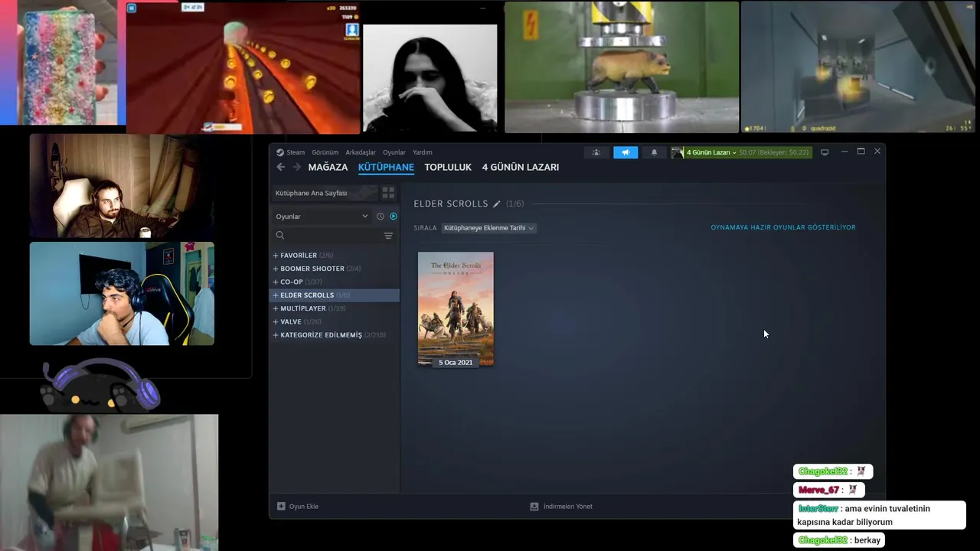This screenshot has height=551, width=980.
Task: Click the headphone cat mascot icon
Action: (x=100, y=385)
